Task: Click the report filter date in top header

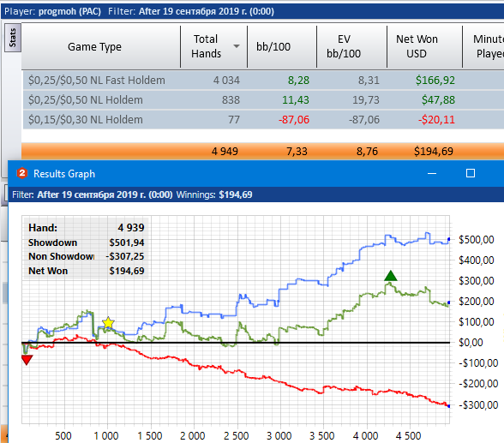Action: 207,11
